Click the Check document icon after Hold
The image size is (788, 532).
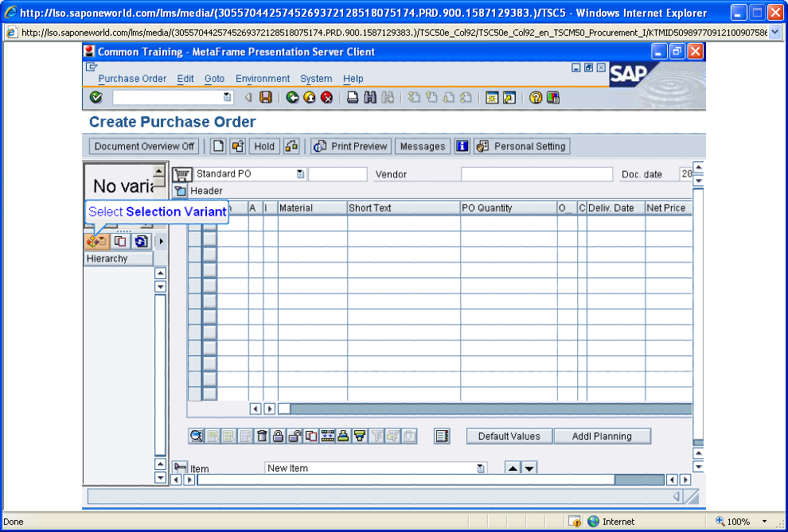coord(291,146)
